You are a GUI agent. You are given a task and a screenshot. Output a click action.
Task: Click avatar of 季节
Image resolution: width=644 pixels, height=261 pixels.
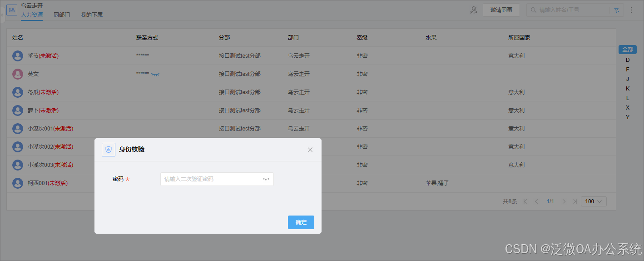[18, 56]
